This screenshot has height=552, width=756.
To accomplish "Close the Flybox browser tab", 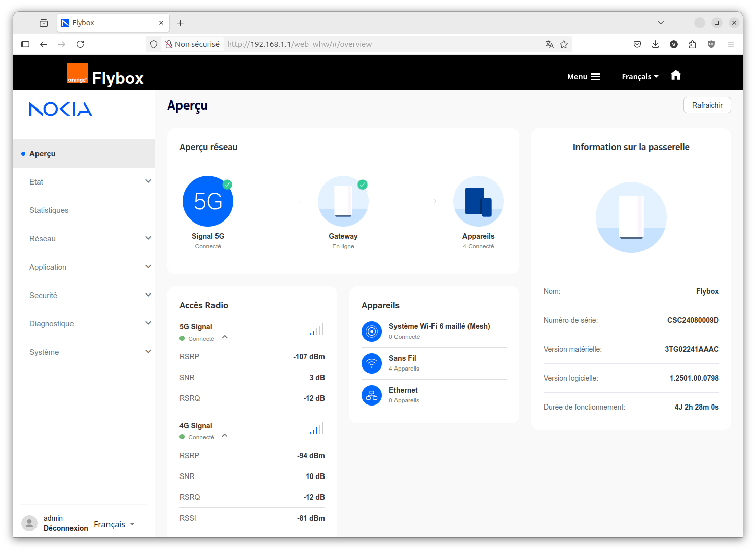I will coord(161,23).
